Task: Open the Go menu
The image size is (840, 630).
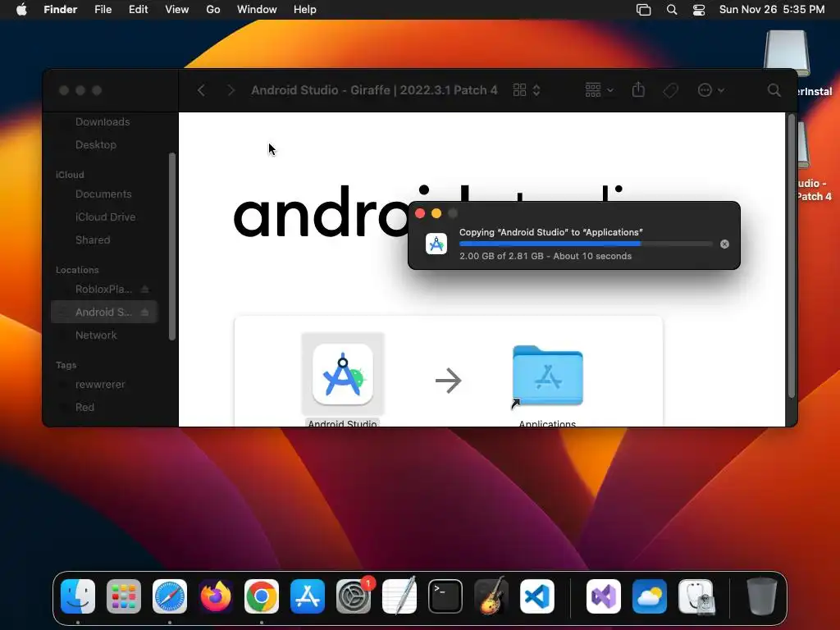Action: pos(213,10)
